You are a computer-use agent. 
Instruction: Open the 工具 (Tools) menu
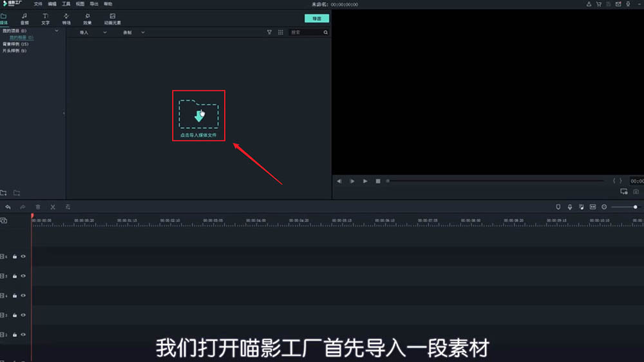66,4
